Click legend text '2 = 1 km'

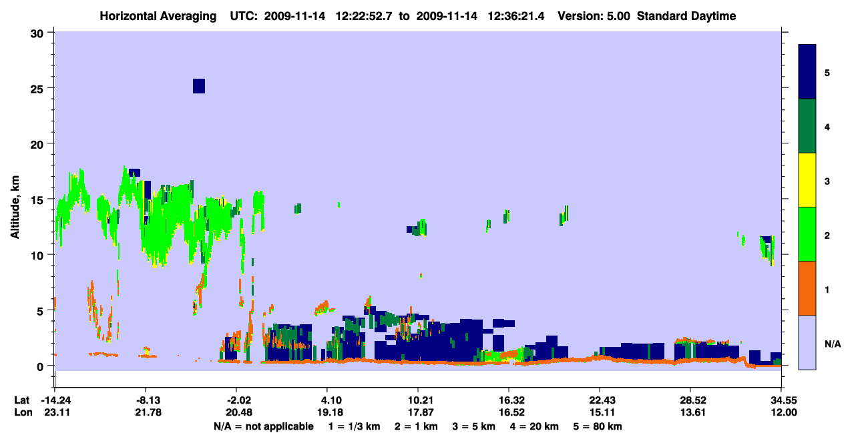click(x=418, y=426)
